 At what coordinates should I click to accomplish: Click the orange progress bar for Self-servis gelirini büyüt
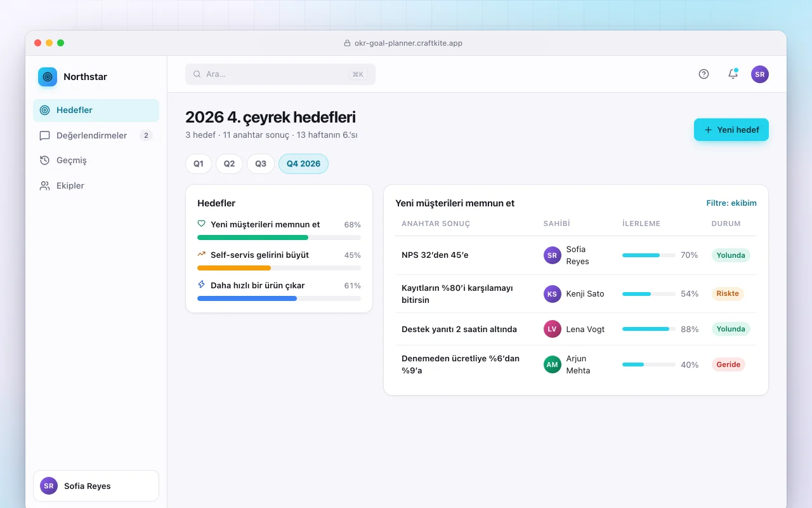279,268
